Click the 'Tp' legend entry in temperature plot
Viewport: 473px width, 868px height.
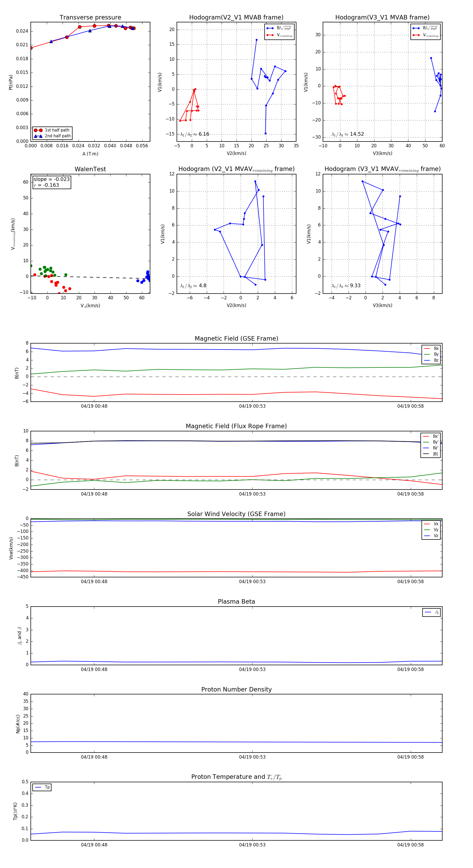pyautogui.click(x=42, y=788)
